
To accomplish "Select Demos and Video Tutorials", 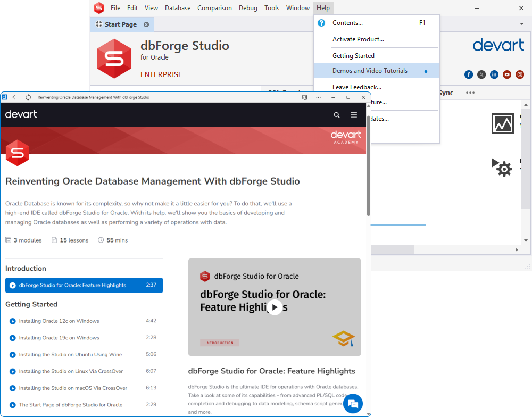I will coord(377,71).
